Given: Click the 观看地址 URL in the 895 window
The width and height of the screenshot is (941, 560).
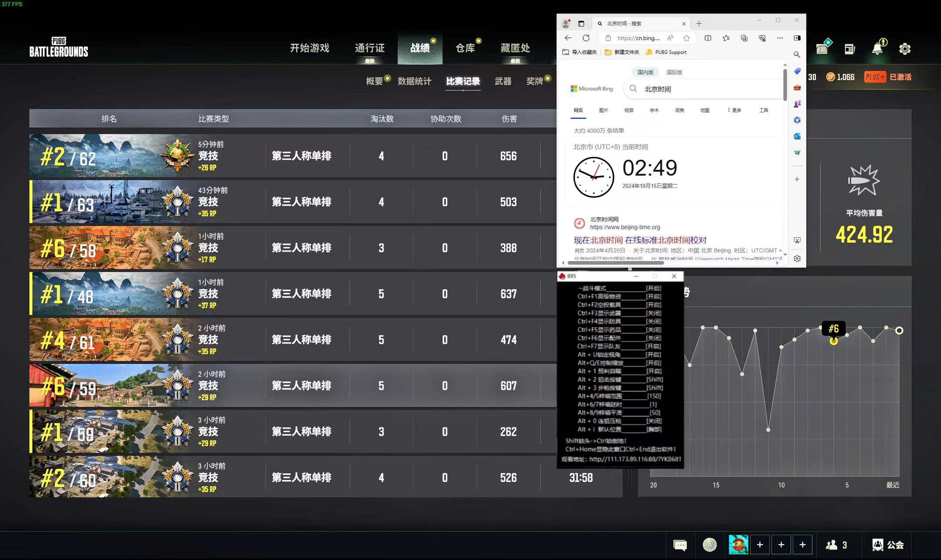Looking at the screenshot, I should pos(635,459).
